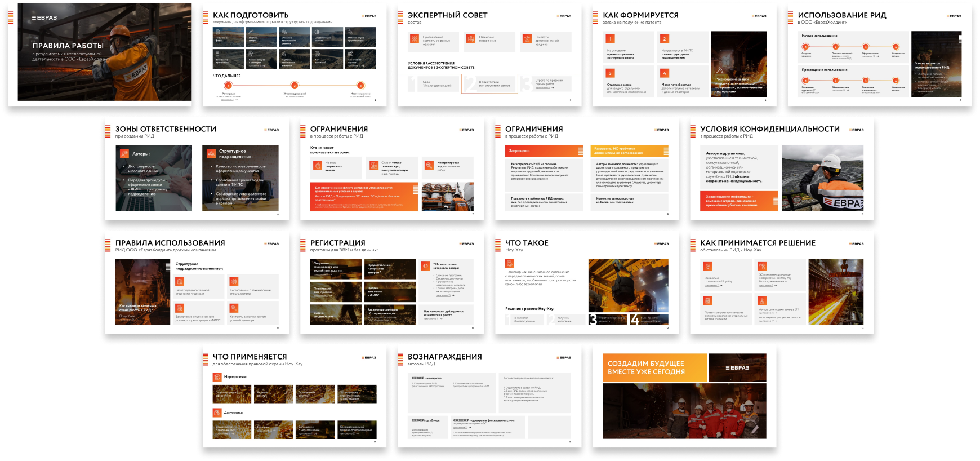
Task: Click the 'Расчет предварительной стоимости лицензии' icon
Action: 180,282
